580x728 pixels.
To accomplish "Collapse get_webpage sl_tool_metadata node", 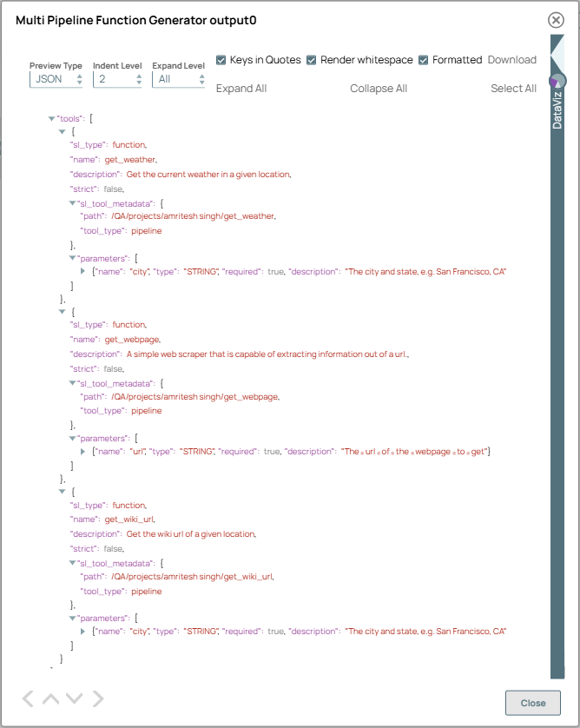I will (73, 382).
